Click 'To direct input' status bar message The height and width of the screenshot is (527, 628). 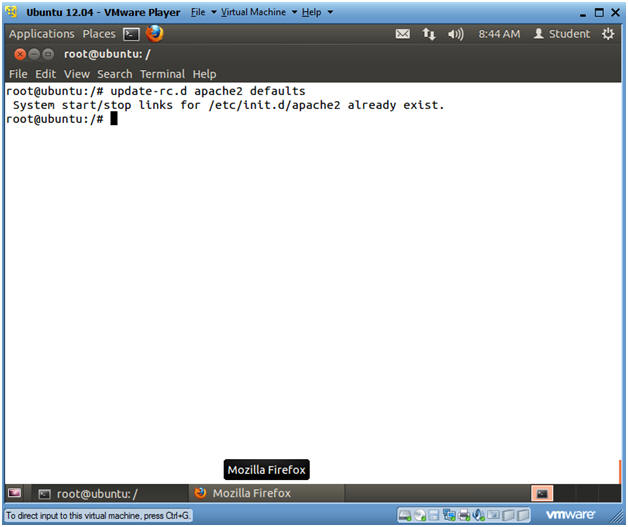pos(98,515)
